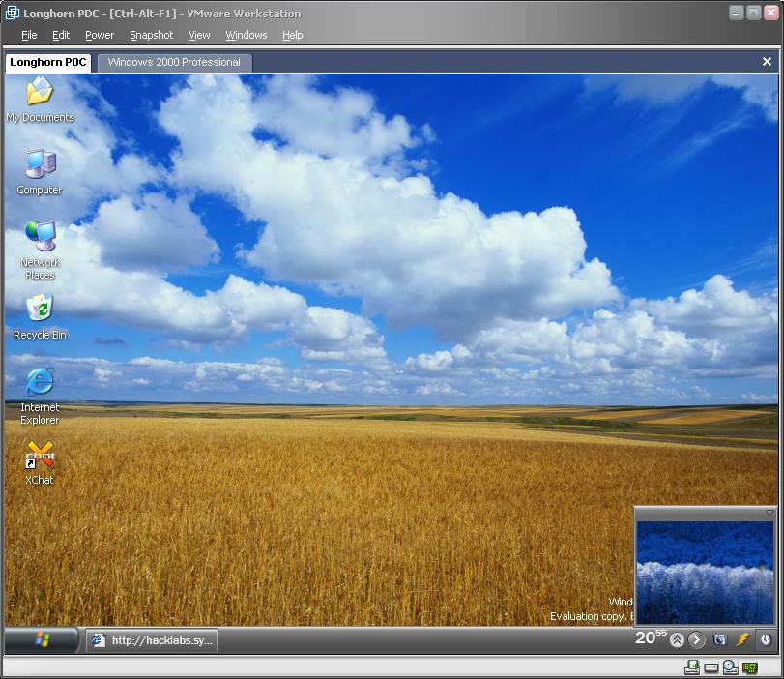Viewport: 784px width, 679px height.
Task: Open the My Documents desktop folder
Action: tap(40, 94)
